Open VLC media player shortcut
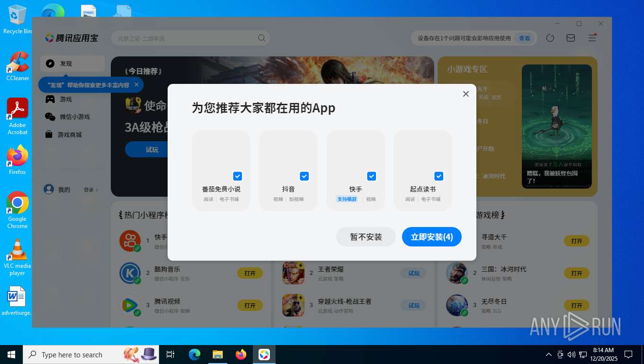Viewport: 644px width, 364px height. click(18, 257)
